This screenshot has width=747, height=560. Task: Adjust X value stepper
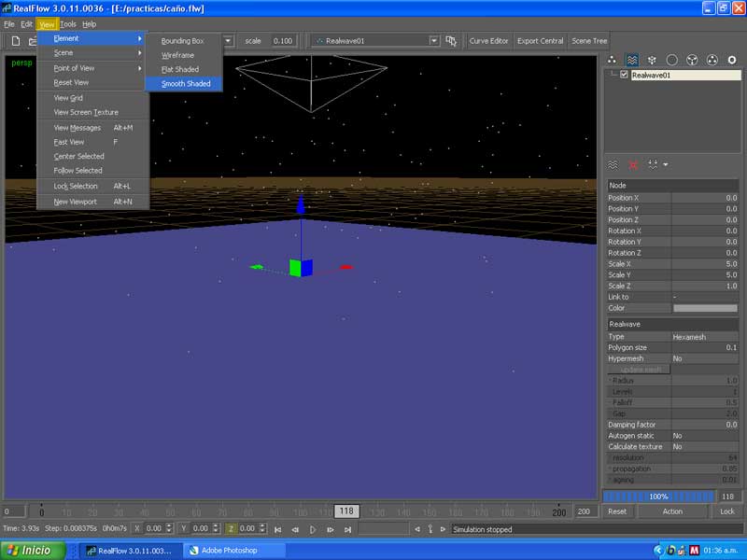(x=169, y=528)
